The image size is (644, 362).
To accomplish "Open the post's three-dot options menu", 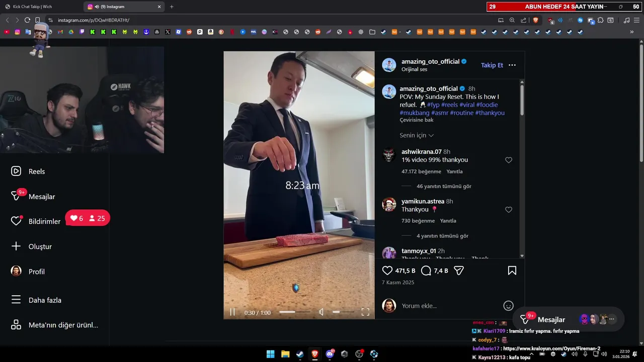I will (x=512, y=65).
